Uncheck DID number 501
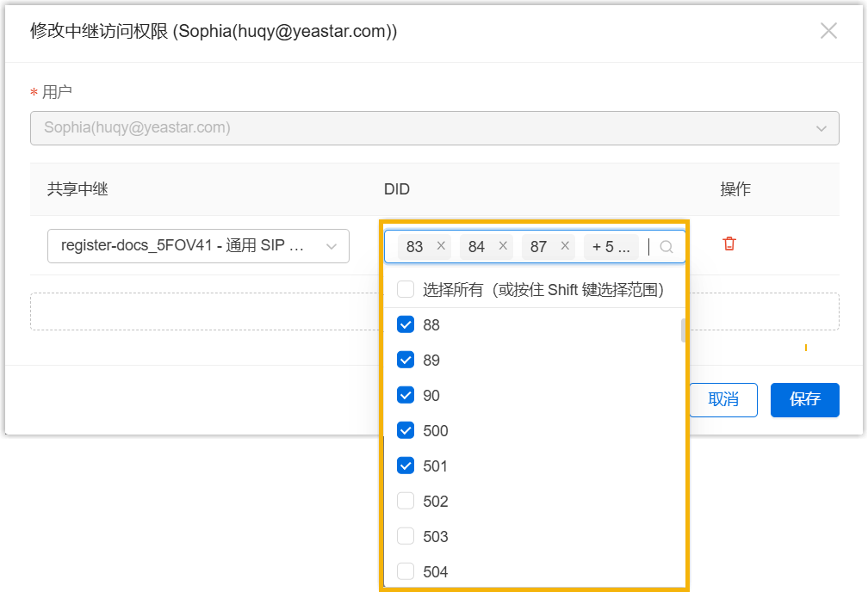 [x=406, y=466]
